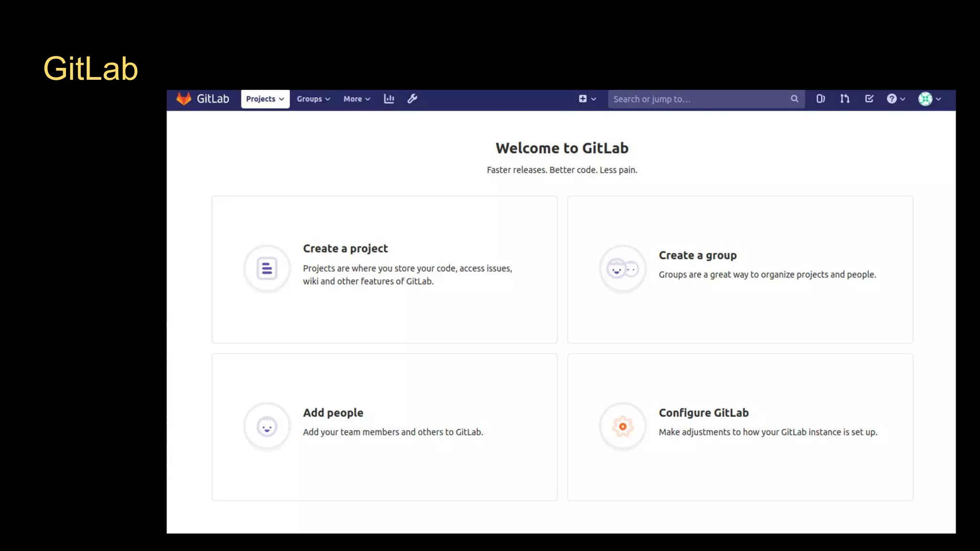The image size is (980, 551).
Task: Open the new item plus dropdown
Action: coord(587,99)
